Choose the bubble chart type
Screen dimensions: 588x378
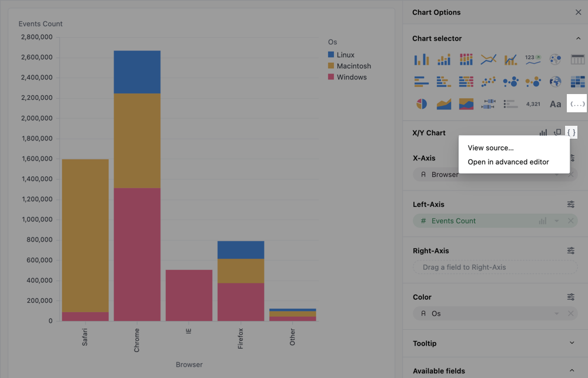click(x=509, y=81)
